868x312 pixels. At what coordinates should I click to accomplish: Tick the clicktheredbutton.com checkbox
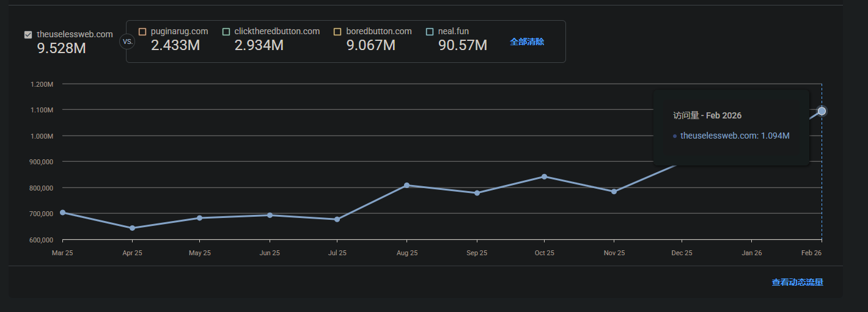[226, 32]
